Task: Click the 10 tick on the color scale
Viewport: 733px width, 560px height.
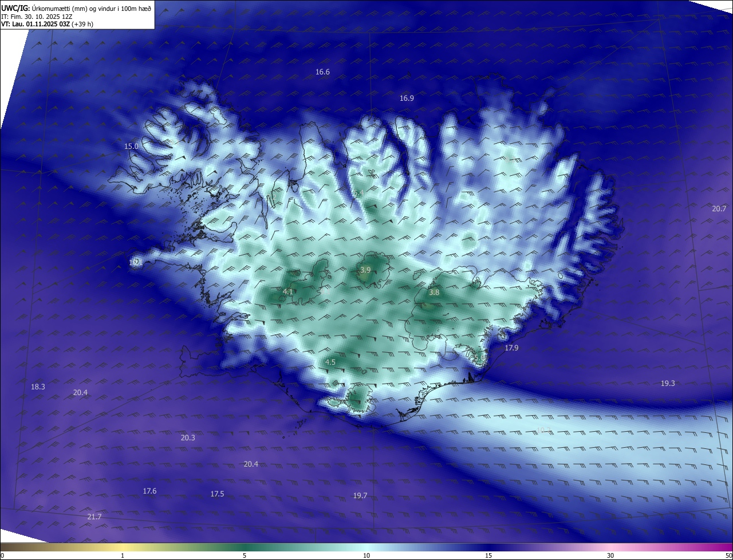Action: click(x=366, y=555)
